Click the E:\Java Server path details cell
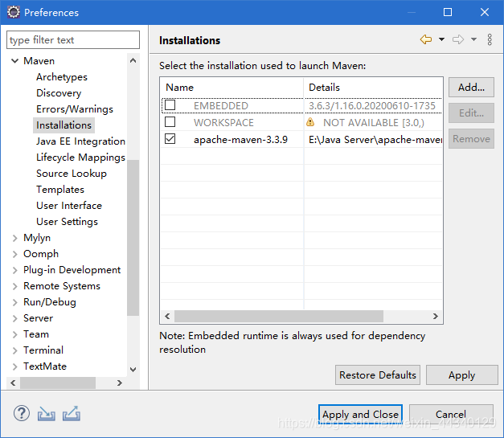 pos(375,140)
